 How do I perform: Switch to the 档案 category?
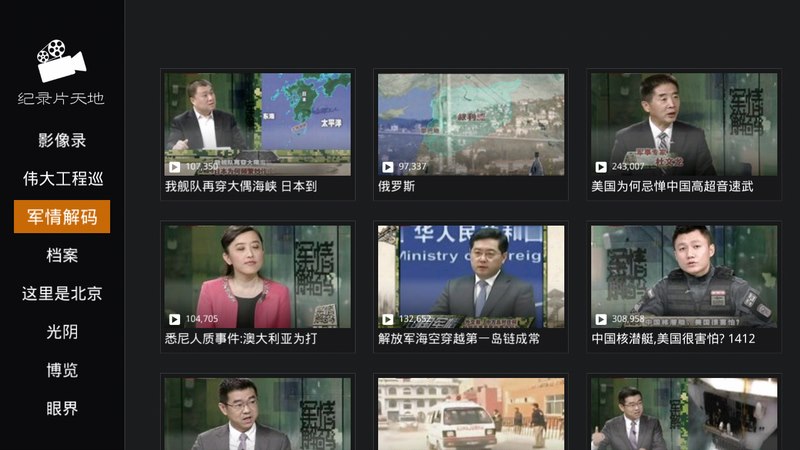[x=62, y=255]
